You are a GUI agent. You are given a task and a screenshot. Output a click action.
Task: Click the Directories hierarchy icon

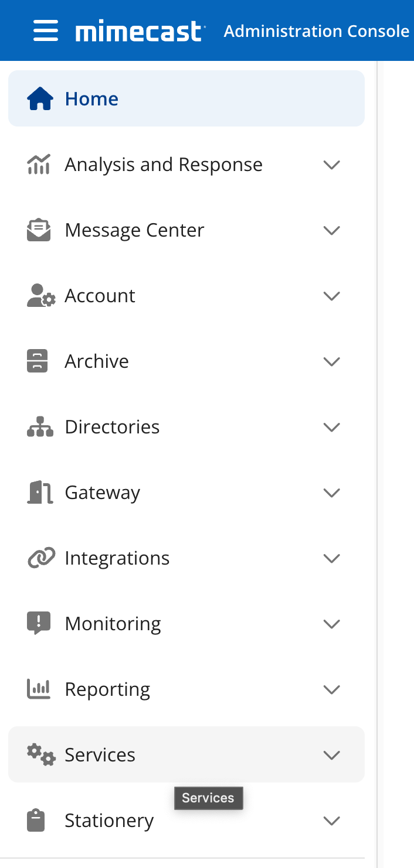coord(40,427)
